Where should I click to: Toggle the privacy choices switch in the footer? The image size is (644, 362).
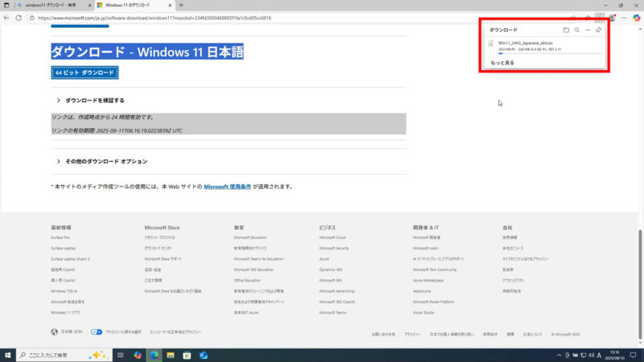pos(96,331)
